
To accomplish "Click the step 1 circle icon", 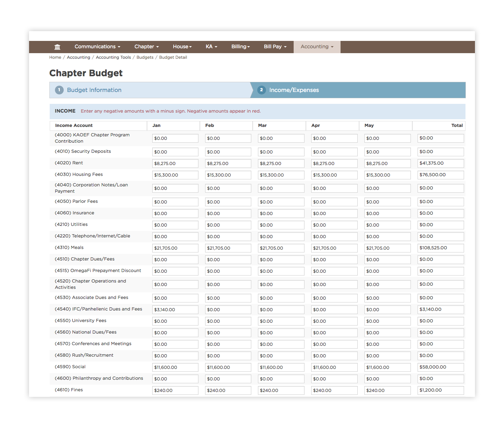I will pyautogui.click(x=59, y=90).
